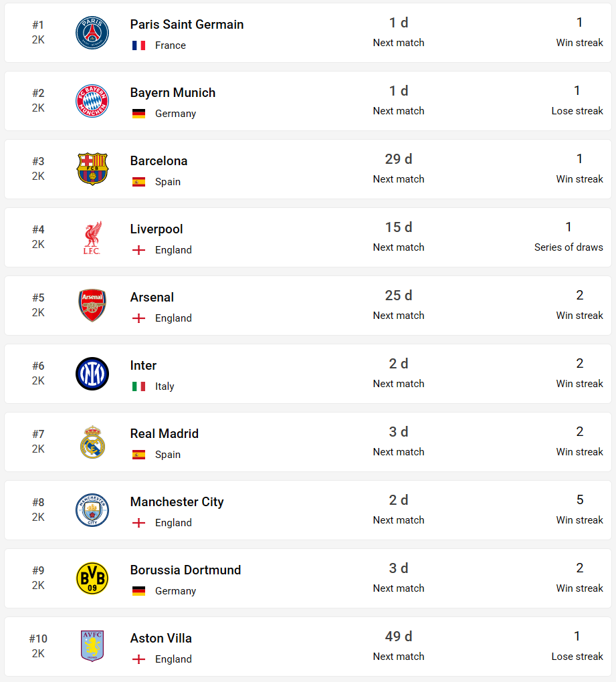Click Liverpool's Series of draws stat

point(569,237)
